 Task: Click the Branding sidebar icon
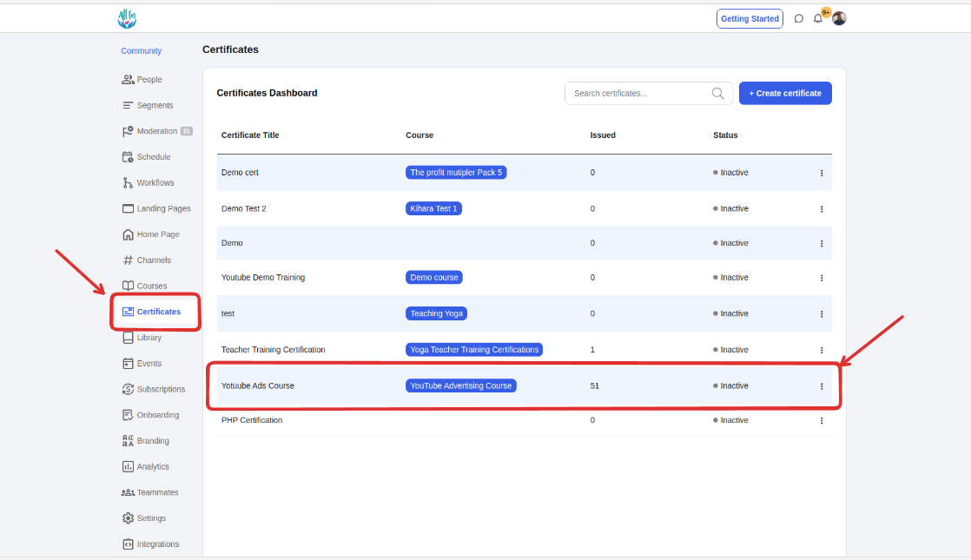click(128, 440)
